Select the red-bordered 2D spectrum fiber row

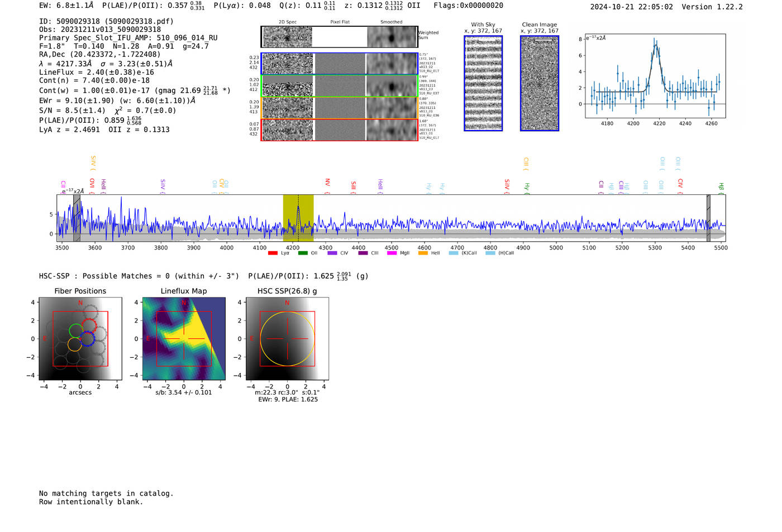tap(340, 130)
